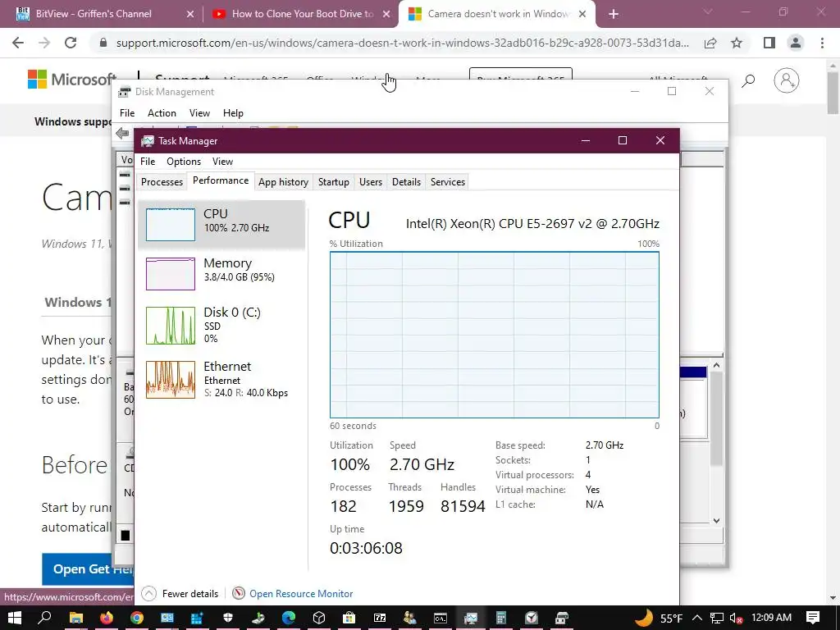
Task: Open the Users tab
Action: tap(371, 182)
